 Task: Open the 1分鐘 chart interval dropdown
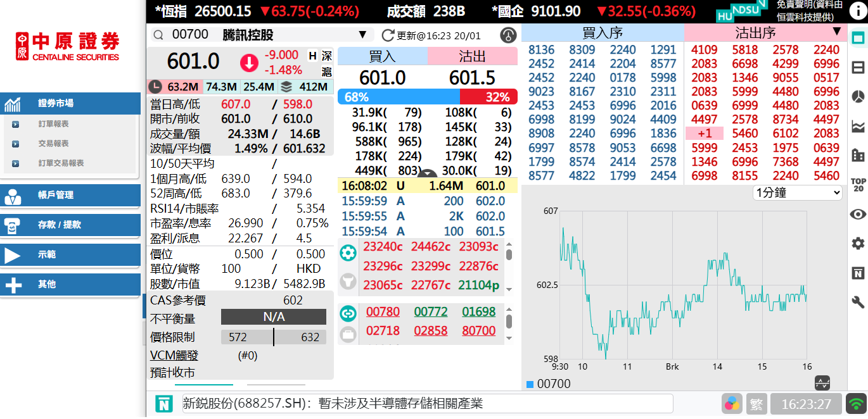pos(796,192)
